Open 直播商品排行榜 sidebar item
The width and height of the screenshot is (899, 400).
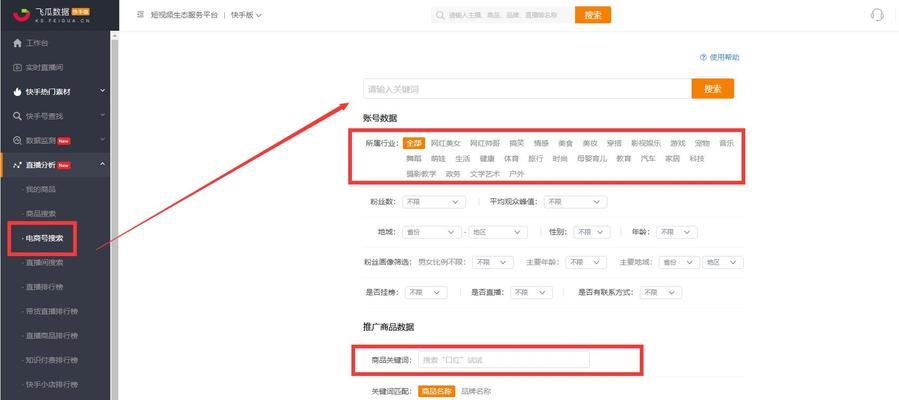click(x=50, y=336)
